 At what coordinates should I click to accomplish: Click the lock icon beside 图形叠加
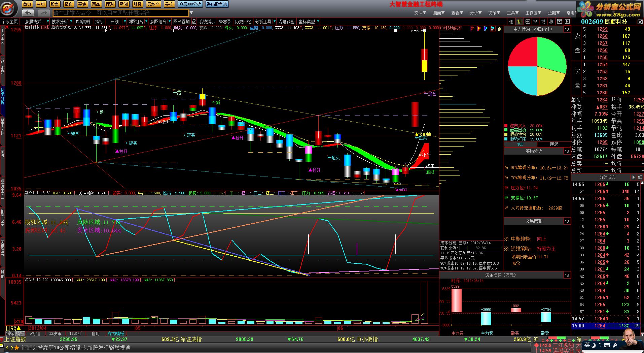[x=194, y=21]
